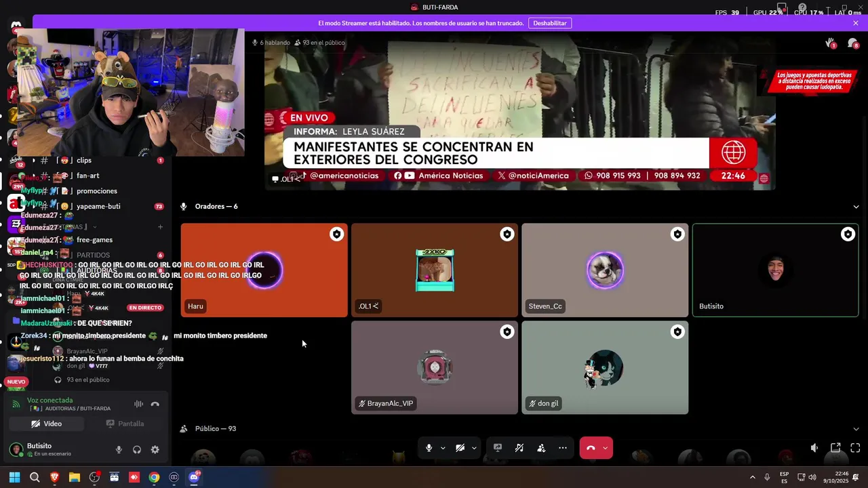Open the free-games channel

(94, 240)
